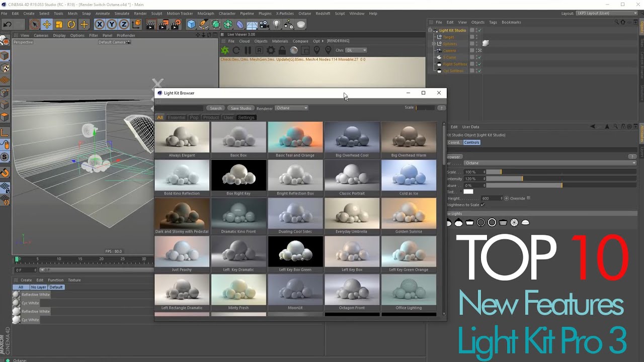
Task: Click the Save Studio button
Action: coord(241,108)
